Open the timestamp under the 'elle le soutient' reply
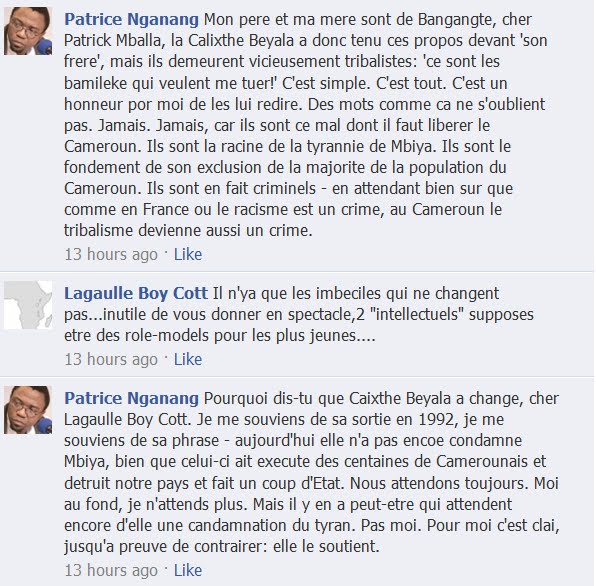 (x=111, y=571)
